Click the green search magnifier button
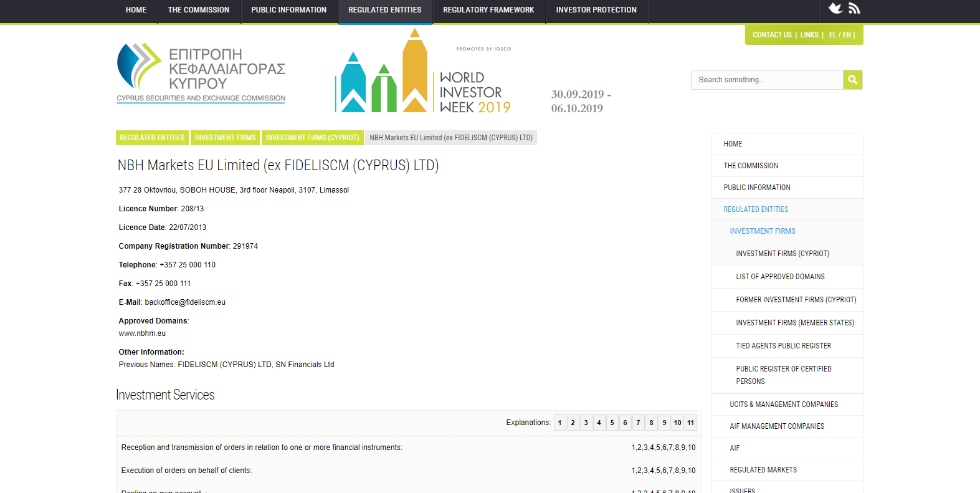Screen dimensions: 980x493 (x=853, y=80)
